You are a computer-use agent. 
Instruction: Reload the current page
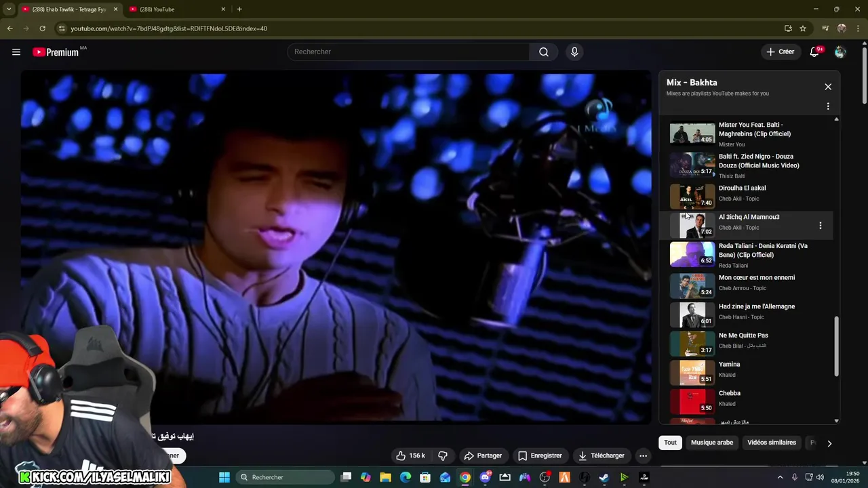click(x=42, y=28)
